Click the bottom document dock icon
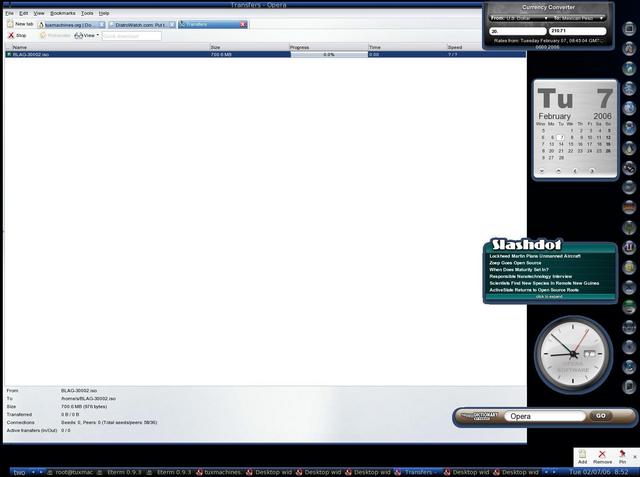 tap(629, 386)
